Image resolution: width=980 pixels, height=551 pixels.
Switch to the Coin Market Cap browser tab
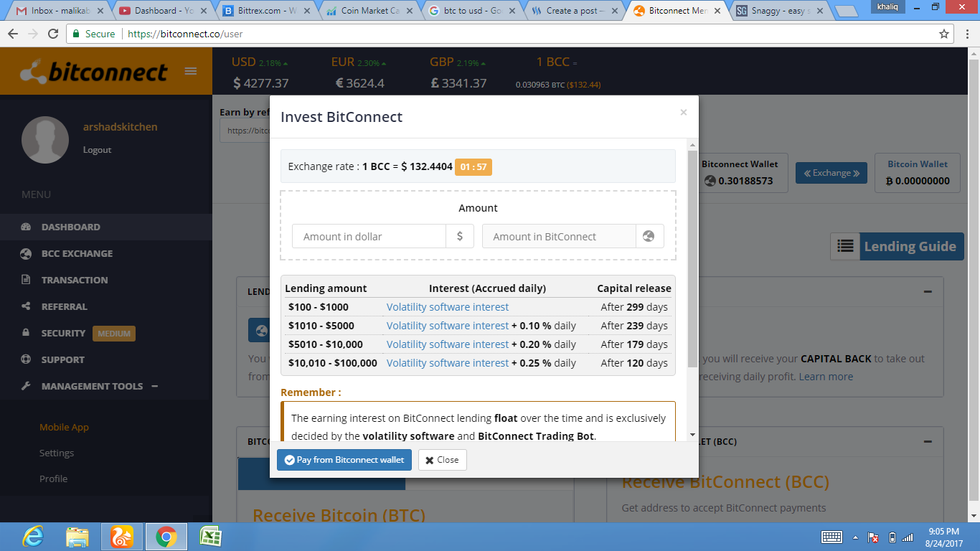pyautogui.click(x=369, y=11)
